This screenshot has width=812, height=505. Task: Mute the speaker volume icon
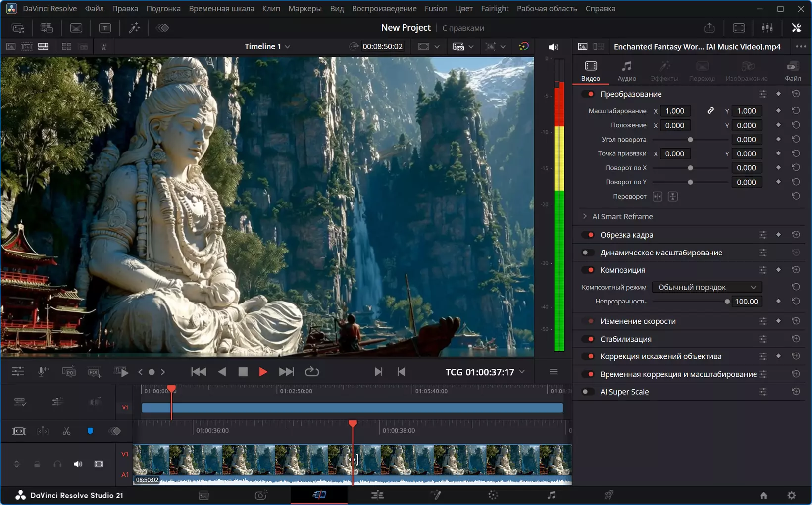554,47
